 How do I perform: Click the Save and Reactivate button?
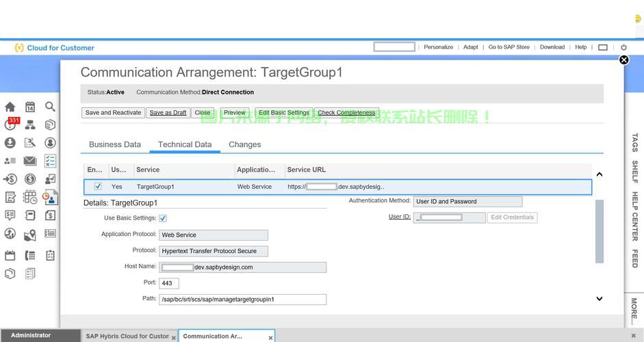[113, 113]
